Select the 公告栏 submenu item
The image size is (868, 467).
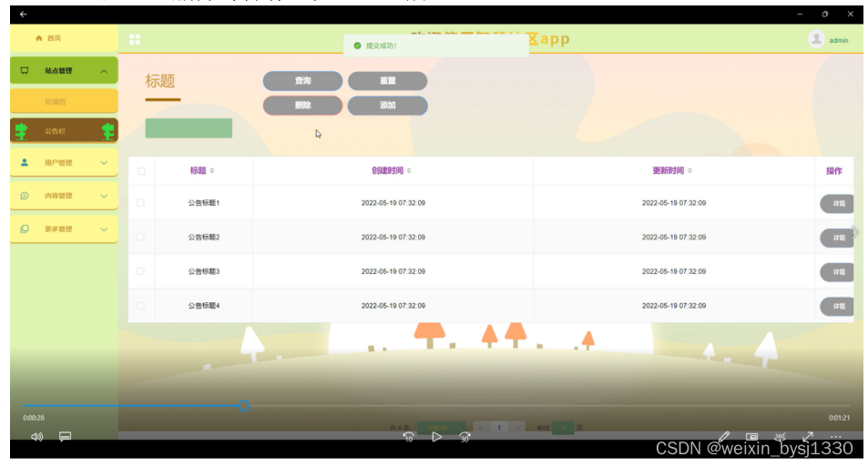pyautogui.click(x=64, y=131)
